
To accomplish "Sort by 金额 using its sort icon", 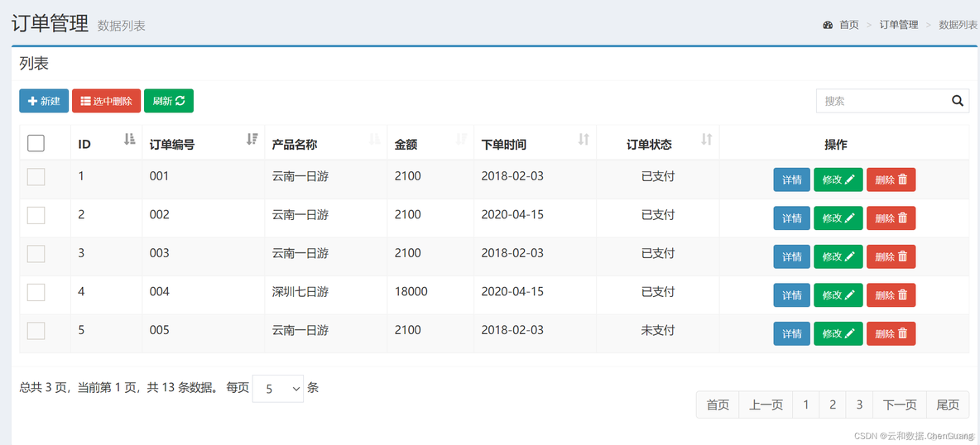I will 461,140.
